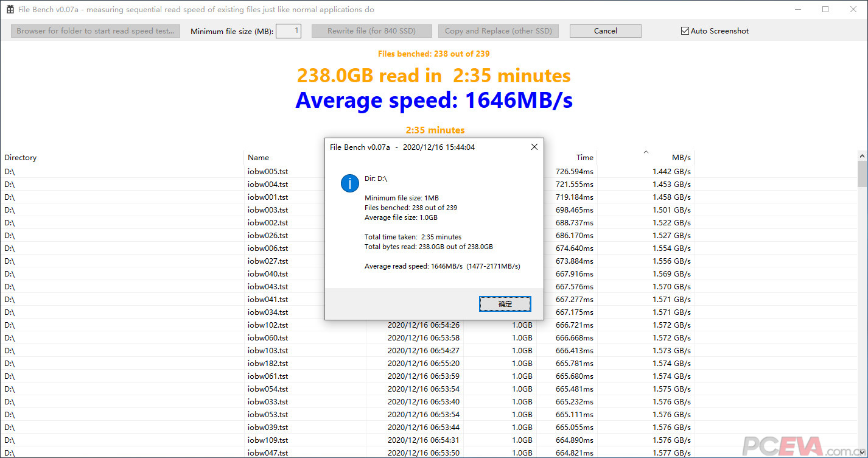Click Browser for folder to start read speed test
Viewport: 868px width, 458px height.
[x=96, y=31]
